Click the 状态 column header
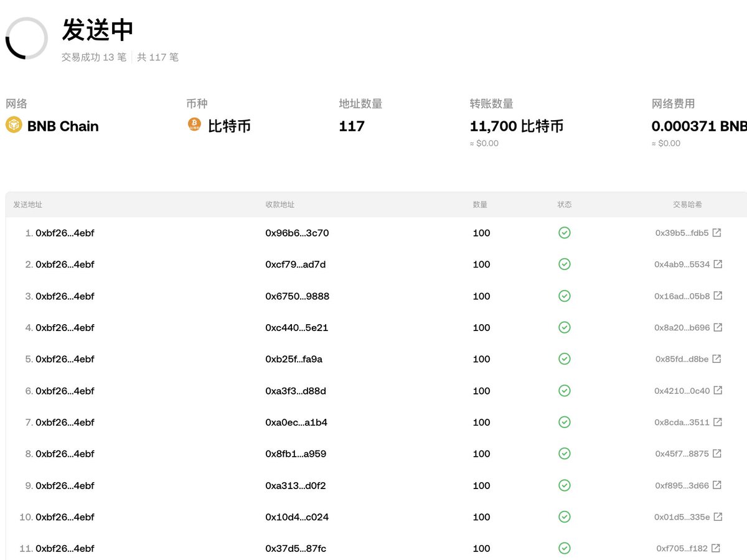 (565, 204)
